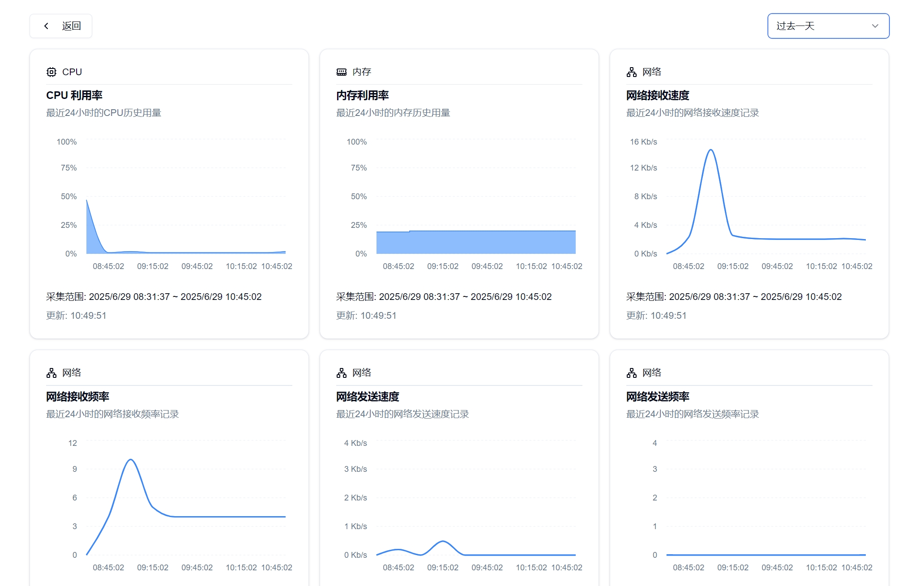Click the 网络接收速度 title
Viewport: 924px width, 586px height.
pos(658,95)
